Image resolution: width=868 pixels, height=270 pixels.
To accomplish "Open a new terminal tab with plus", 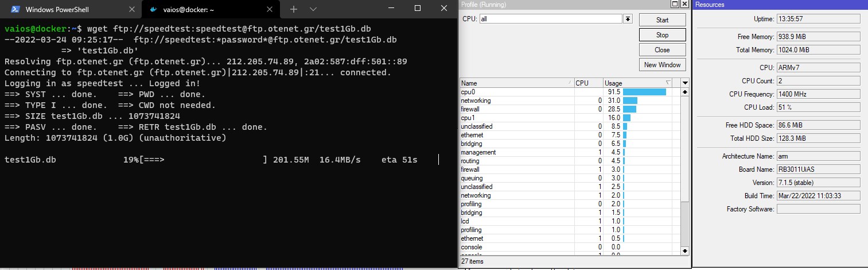I will point(294,9).
